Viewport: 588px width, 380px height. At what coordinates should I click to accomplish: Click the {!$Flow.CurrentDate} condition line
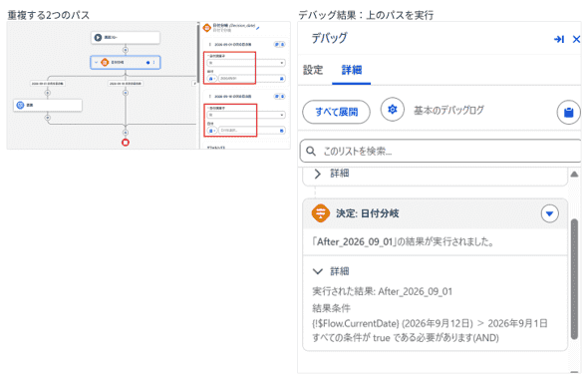pos(430,323)
